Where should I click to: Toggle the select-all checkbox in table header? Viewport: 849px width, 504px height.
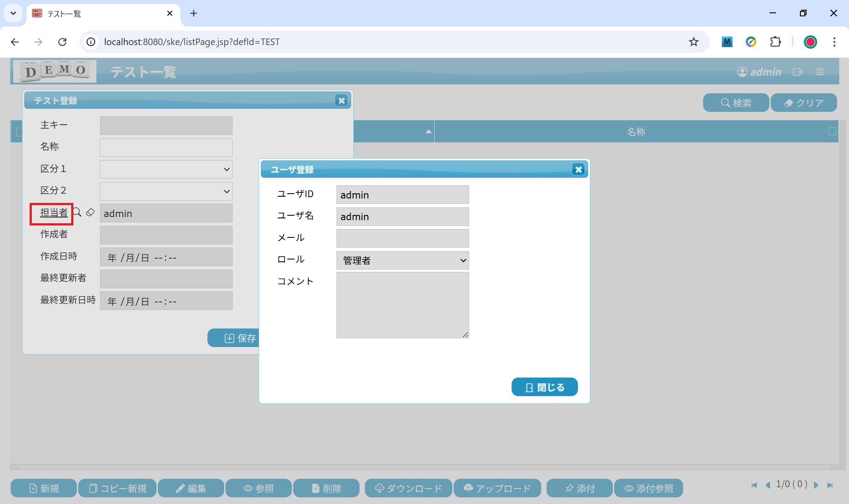(x=19, y=132)
